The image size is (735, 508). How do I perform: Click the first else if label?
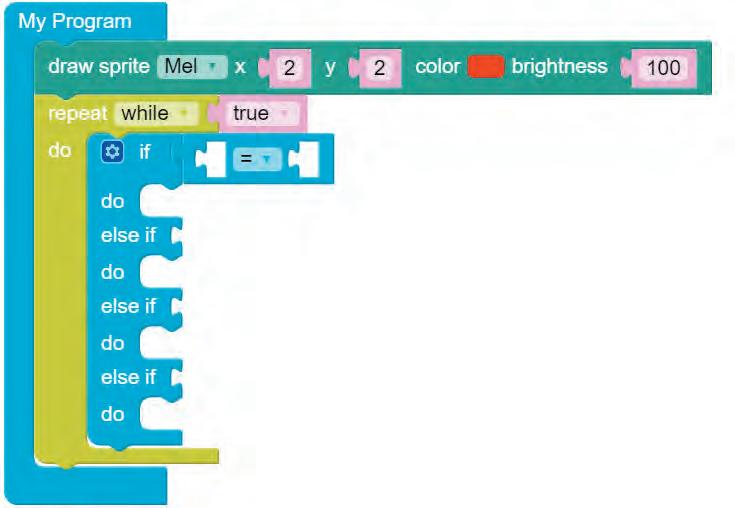click(128, 236)
